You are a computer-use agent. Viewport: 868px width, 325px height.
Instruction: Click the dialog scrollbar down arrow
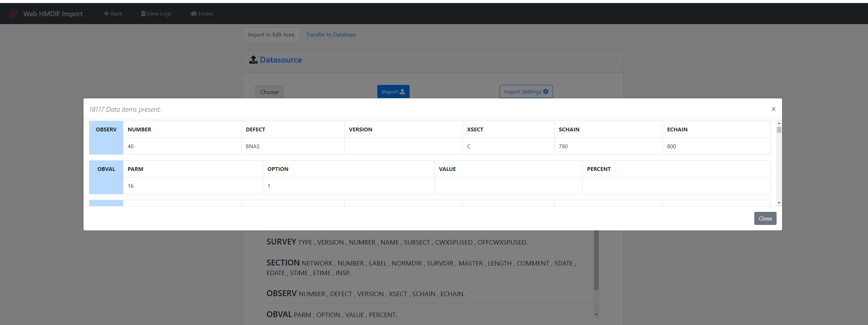pyautogui.click(x=779, y=203)
